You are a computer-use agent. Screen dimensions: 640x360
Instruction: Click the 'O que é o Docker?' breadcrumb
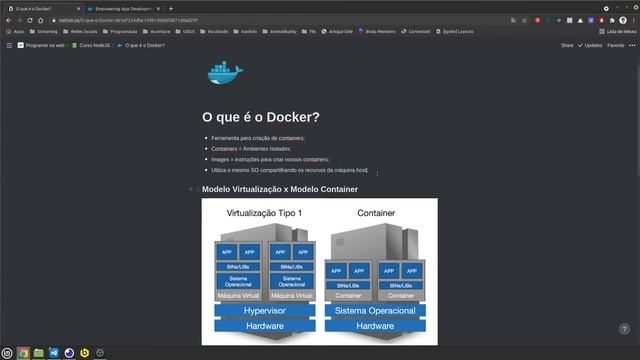pyautogui.click(x=141, y=45)
